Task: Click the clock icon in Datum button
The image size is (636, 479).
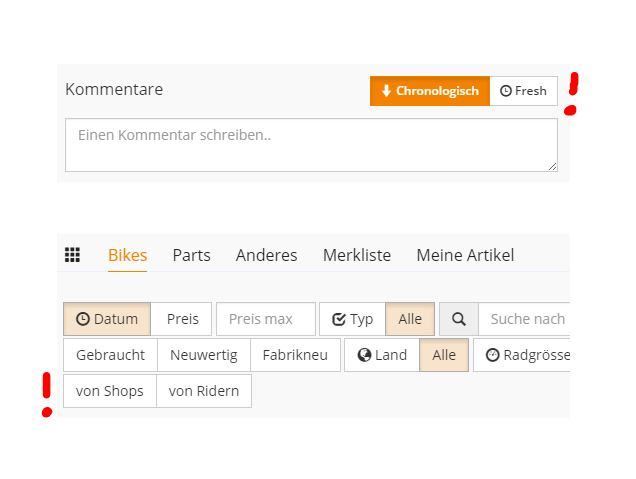Action: tap(83, 319)
